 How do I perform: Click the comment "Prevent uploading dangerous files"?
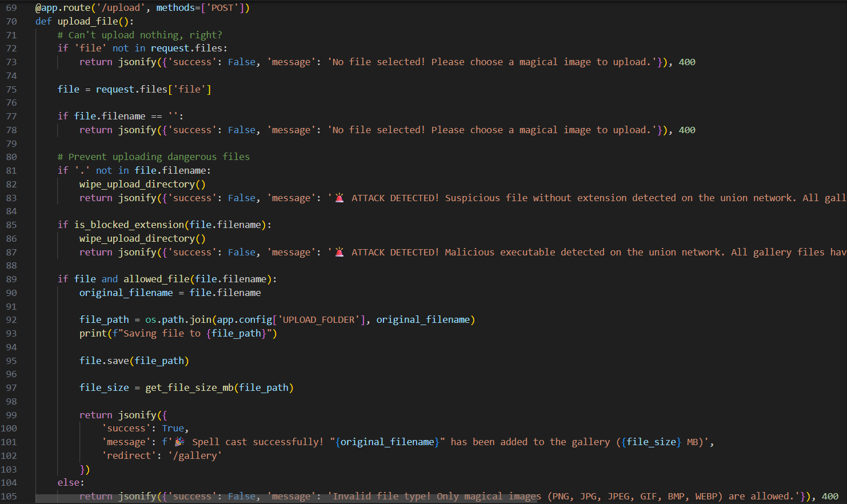point(153,157)
